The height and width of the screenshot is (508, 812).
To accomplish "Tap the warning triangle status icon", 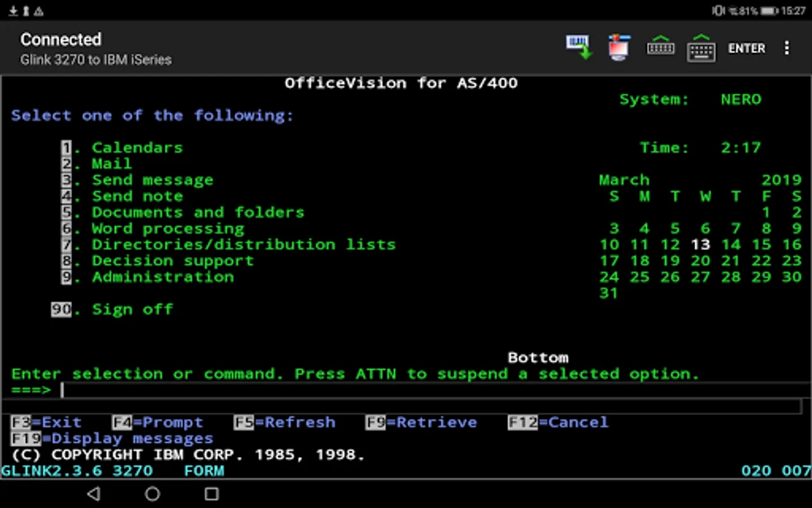I will tap(38, 11).
